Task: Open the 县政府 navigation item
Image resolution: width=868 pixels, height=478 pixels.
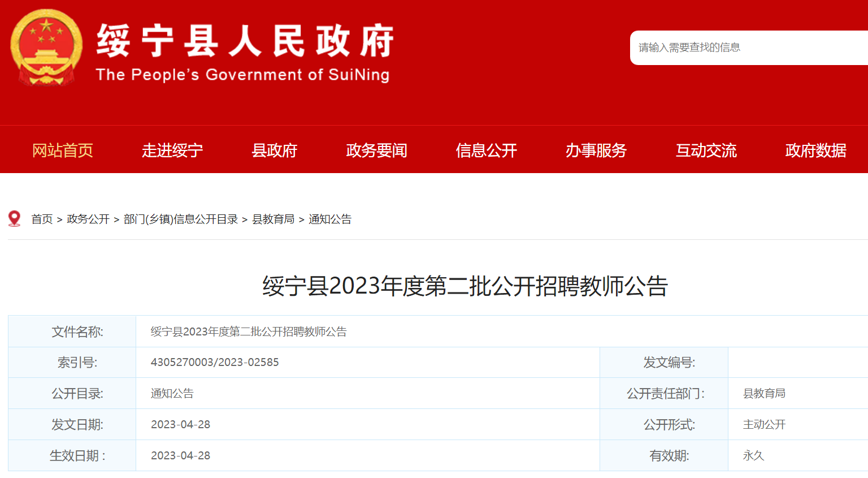Action: 275,150
